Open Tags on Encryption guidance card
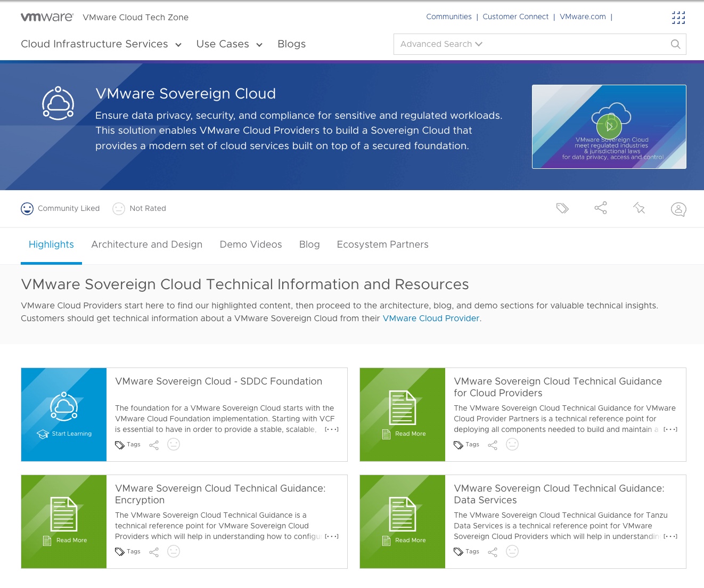The height and width of the screenshot is (588, 704). tap(128, 552)
